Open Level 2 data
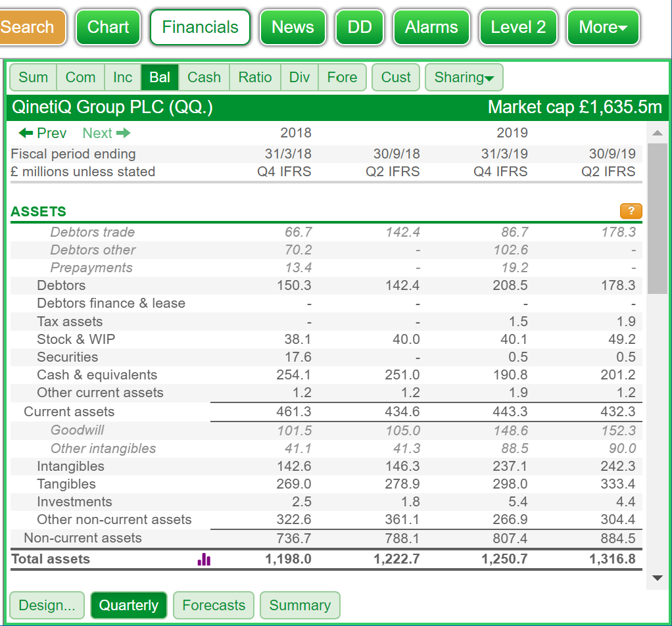This screenshot has height=626, width=672. point(518,28)
